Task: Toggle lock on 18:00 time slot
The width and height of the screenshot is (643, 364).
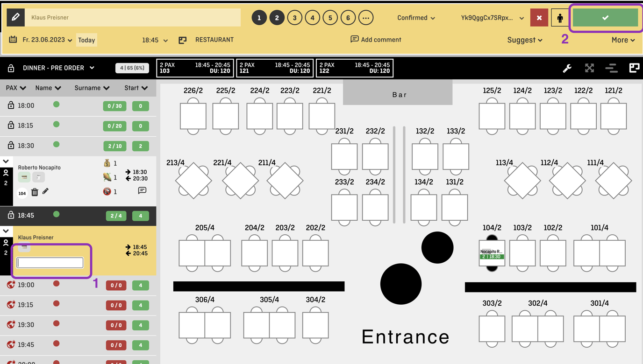Action: pyautogui.click(x=11, y=105)
